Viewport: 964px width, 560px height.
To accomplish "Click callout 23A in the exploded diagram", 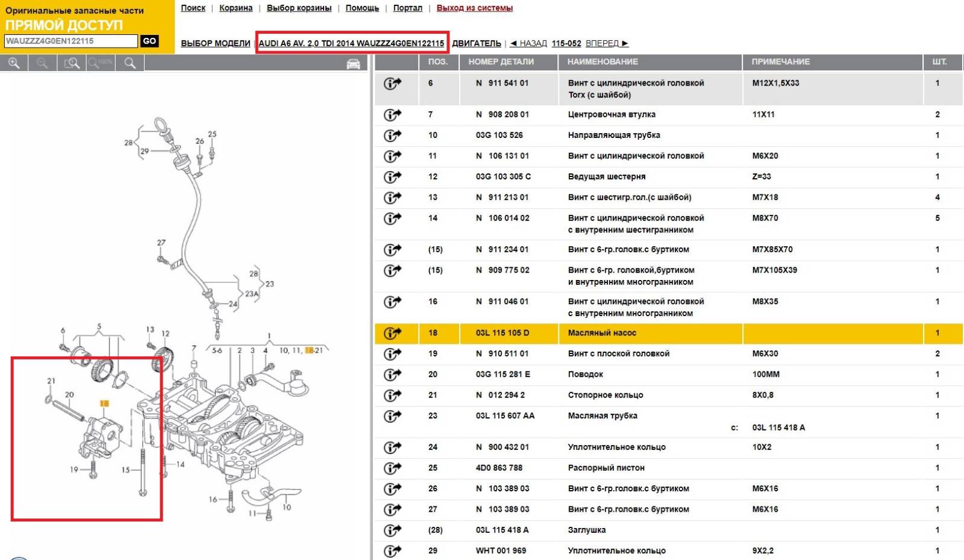I will pos(252,294).
